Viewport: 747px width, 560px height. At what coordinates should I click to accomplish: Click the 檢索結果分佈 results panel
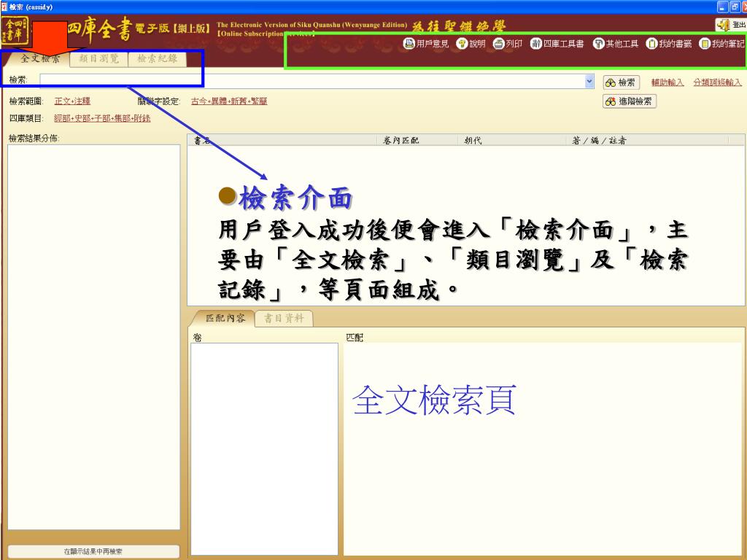click(94, 337)
